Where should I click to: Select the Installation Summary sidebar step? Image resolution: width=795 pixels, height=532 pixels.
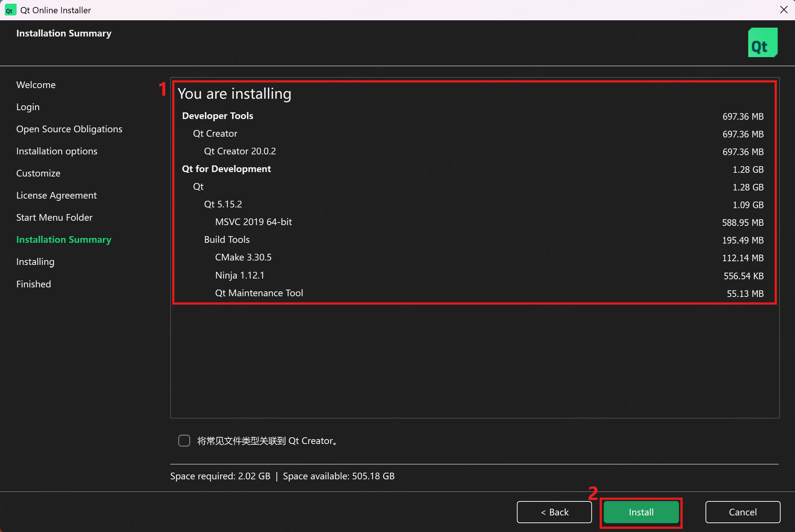click(64, 239)
